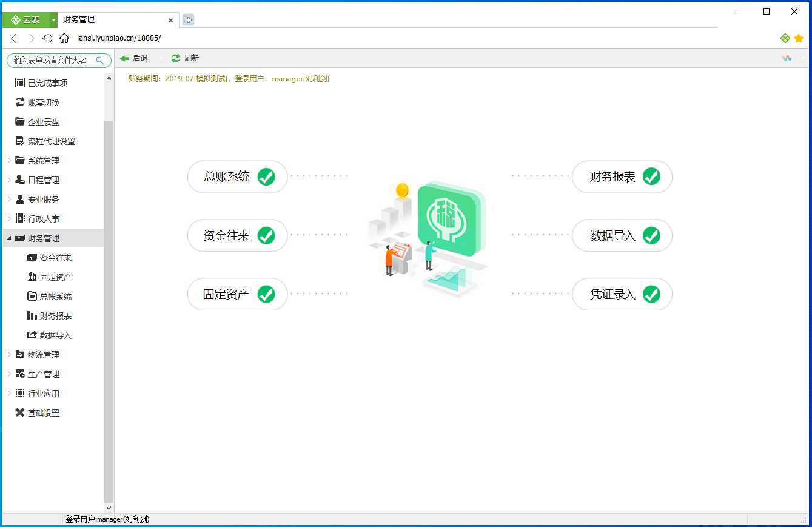Open the 财务报表 module card
Viewport: 812px width, 527px height.
622,176
